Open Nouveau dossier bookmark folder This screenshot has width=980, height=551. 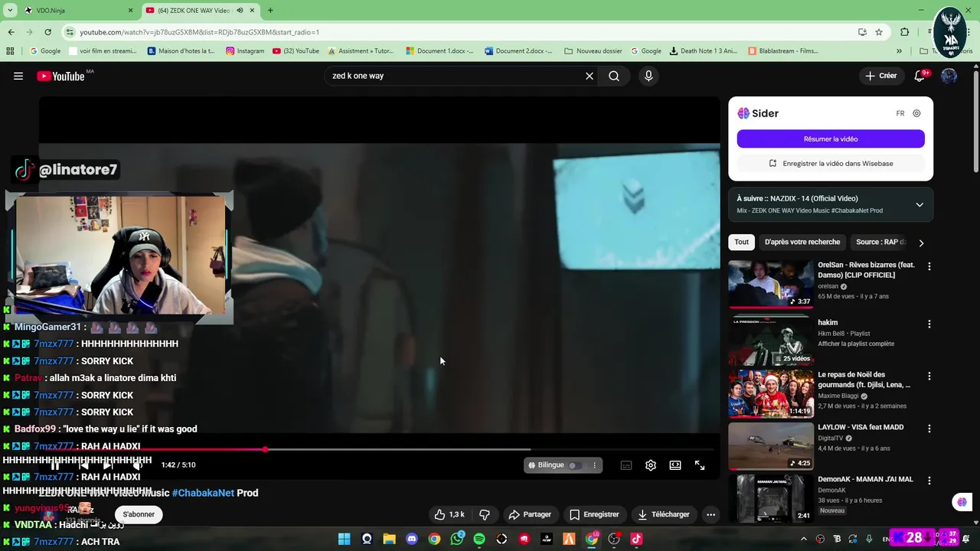[593, 51]
